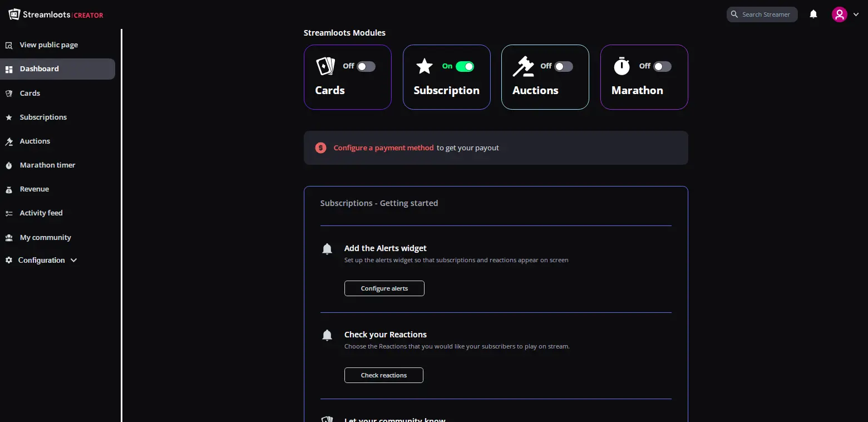The width and height of the screenshot is (868, 422).
Task: Open the account dropdown arrow next to avatar
Action: [x=856, y=14]
